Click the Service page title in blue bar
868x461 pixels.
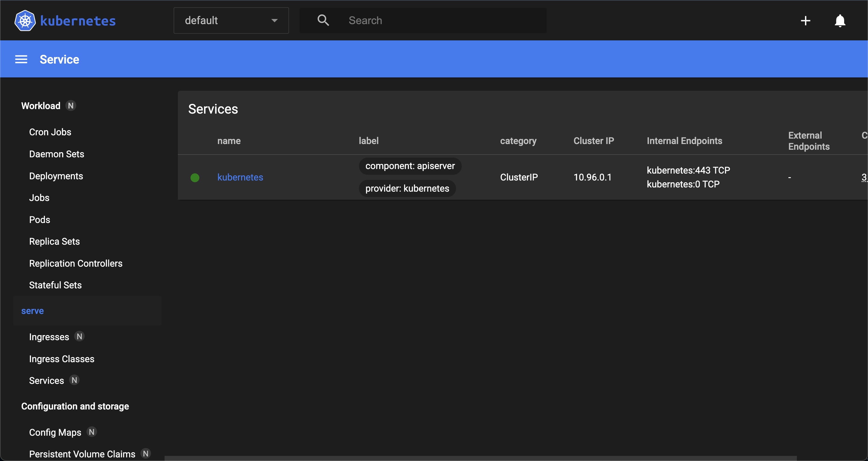click(59, 59)
